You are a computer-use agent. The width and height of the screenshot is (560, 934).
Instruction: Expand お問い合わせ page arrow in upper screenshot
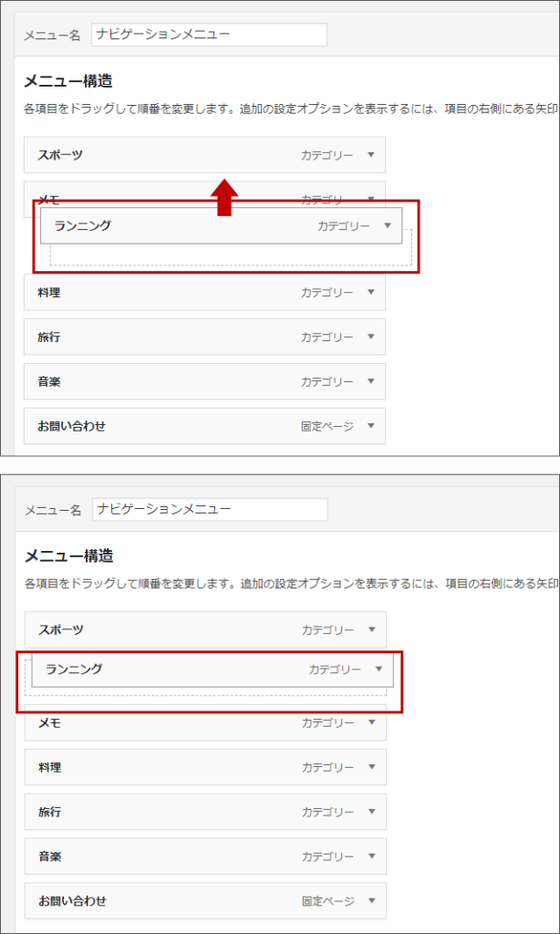[370, 426]
